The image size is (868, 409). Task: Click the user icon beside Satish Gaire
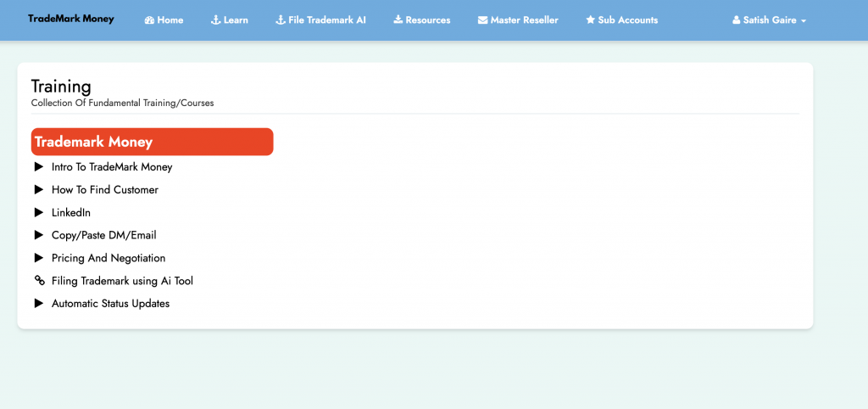[x=736, y=20]
